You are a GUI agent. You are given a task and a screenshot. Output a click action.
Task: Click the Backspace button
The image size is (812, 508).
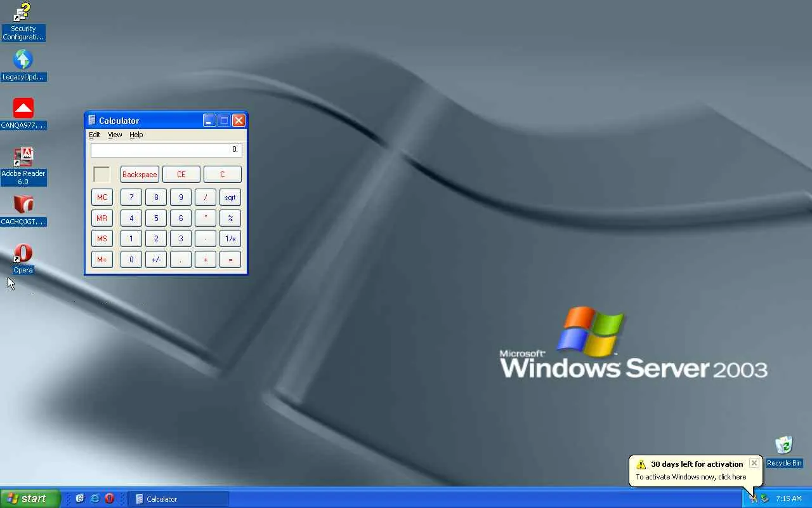click(140, 175)
